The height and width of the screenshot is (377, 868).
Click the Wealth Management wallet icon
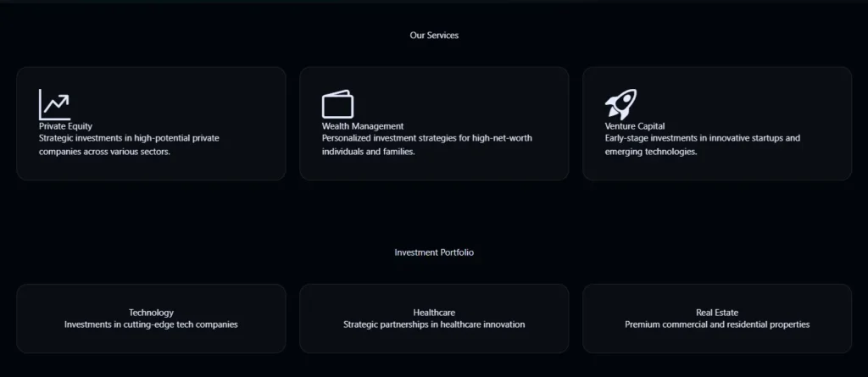click(337, 104)
